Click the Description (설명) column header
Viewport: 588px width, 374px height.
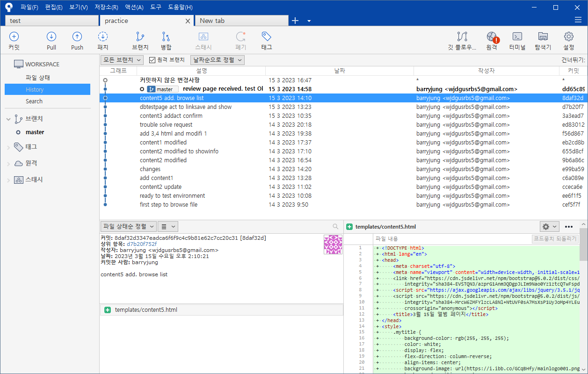coord(201,71)
